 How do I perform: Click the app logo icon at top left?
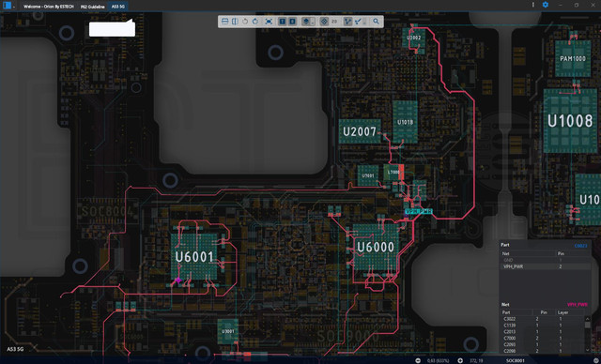coord(7,6)
